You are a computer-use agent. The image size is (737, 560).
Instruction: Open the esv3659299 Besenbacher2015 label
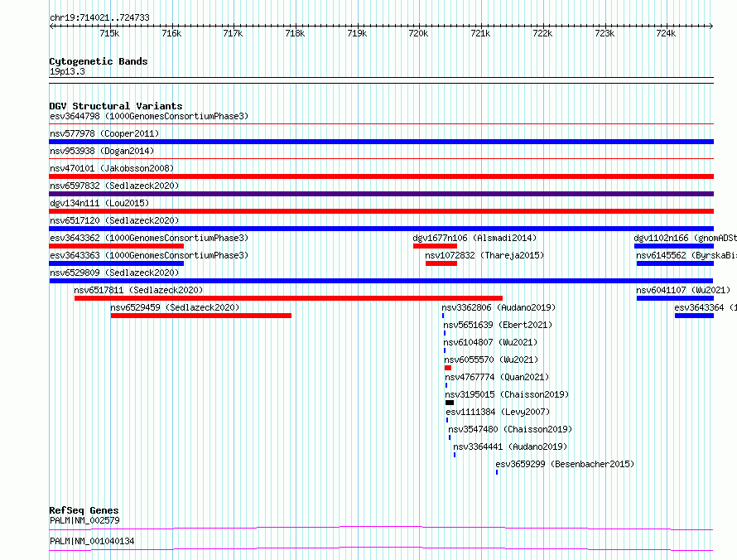(565, 464)
